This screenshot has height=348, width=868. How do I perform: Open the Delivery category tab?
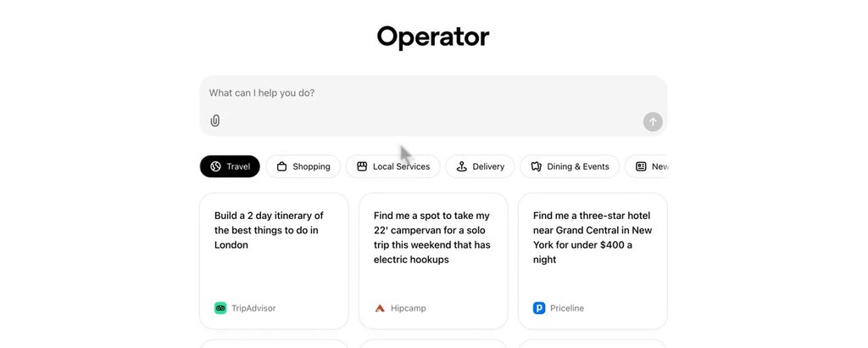click(480, 166)
